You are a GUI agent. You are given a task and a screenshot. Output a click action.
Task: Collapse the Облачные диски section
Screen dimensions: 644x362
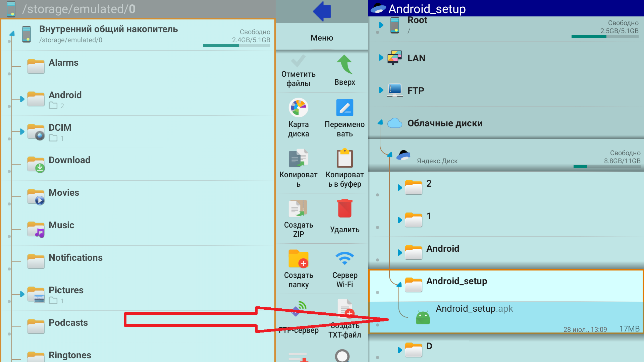pyautogui.click(x=380, y=123)
